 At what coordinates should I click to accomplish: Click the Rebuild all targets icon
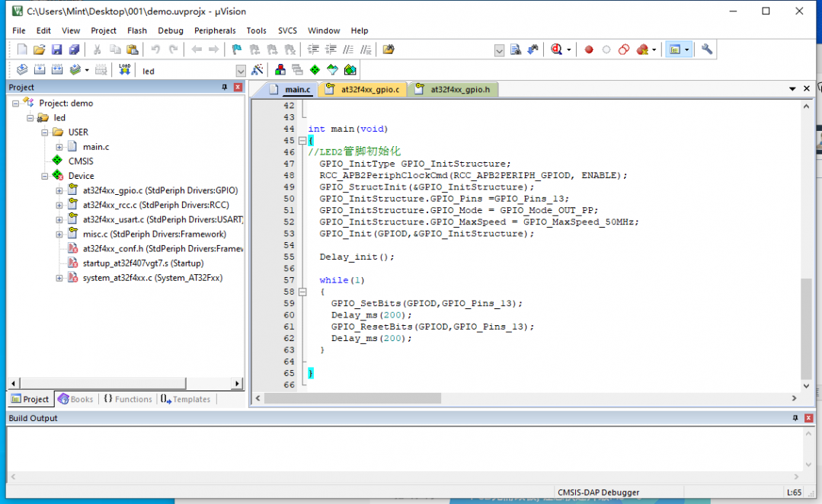point(56,70)
